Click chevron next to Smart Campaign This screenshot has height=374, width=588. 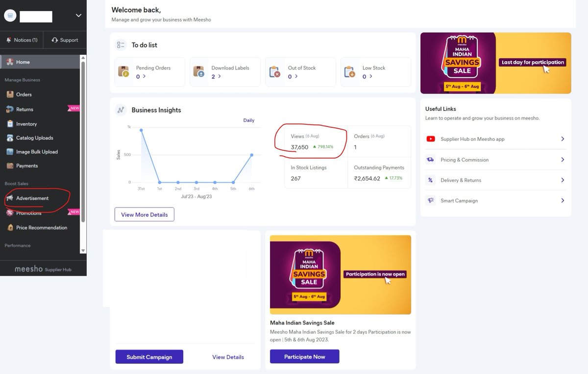point(563,201)
